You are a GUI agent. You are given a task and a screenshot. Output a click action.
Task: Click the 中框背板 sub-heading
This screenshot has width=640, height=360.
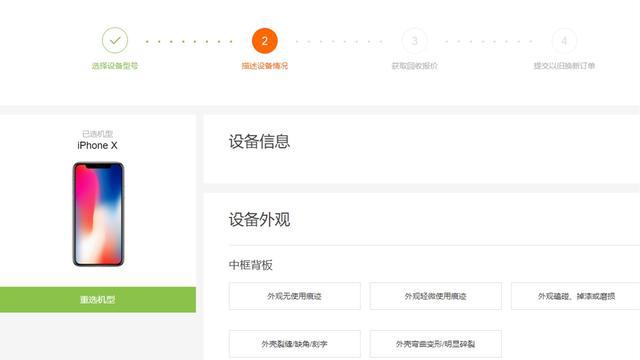(251, 265)
